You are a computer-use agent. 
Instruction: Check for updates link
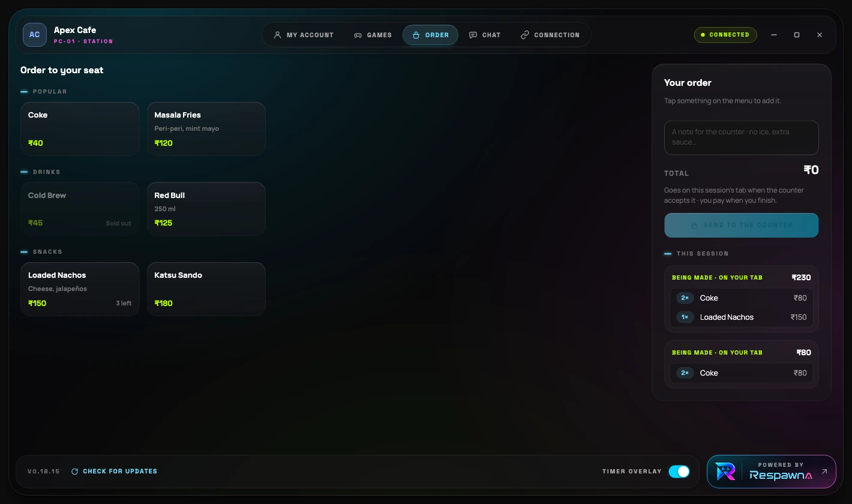[114, 472]
